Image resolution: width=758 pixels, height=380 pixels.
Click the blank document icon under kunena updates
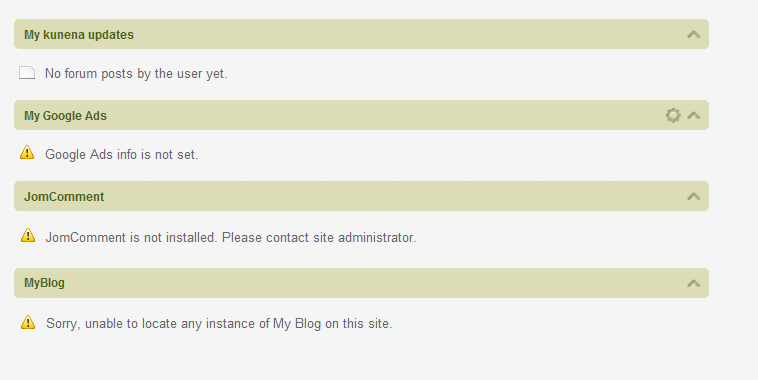pyautogui.click(x=27, y=73)
